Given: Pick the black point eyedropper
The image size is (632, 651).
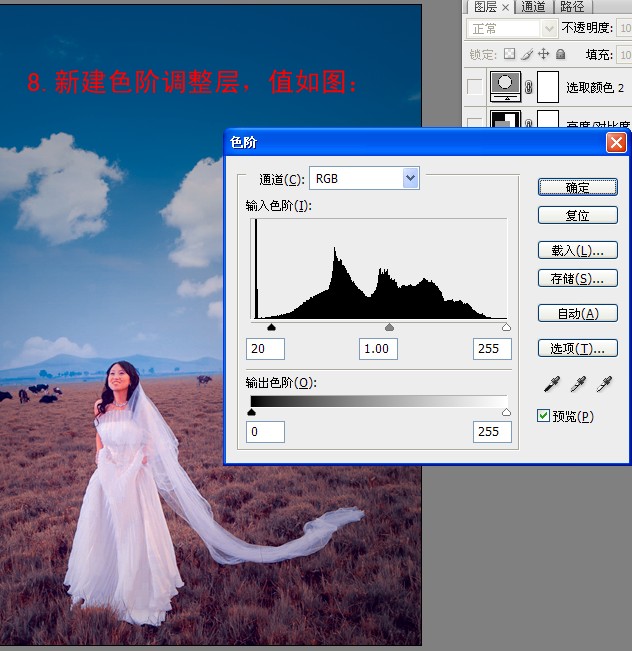Looking at the screenshot, I should [x=552, y=384].
